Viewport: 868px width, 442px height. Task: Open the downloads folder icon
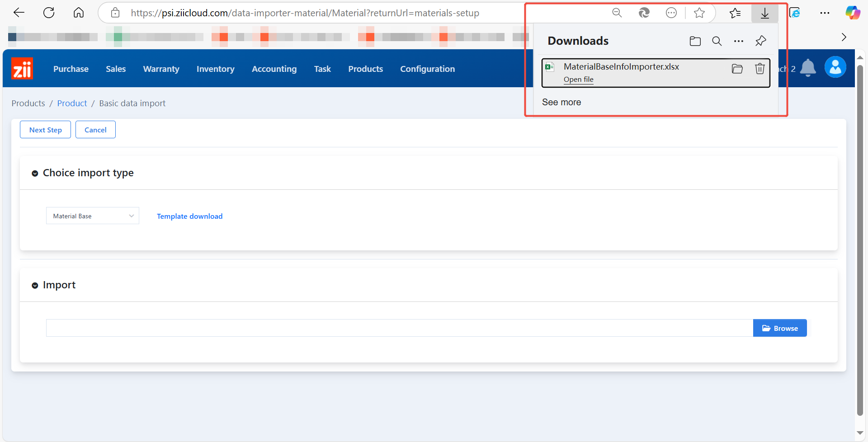(695, 41)
